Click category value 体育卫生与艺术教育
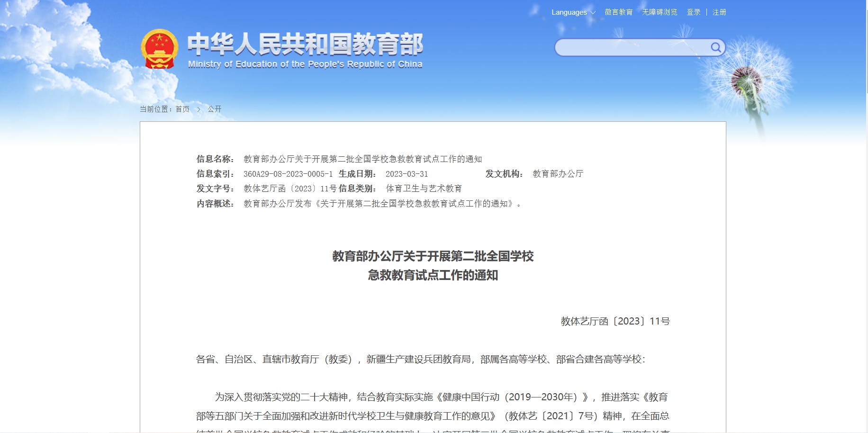 [424, 189]
